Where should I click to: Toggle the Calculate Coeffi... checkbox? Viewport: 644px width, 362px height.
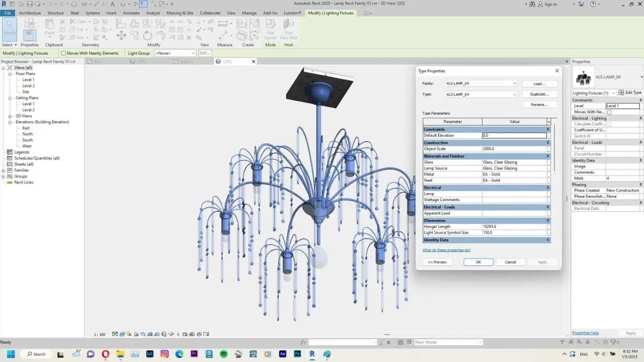[x=609, y=124]
